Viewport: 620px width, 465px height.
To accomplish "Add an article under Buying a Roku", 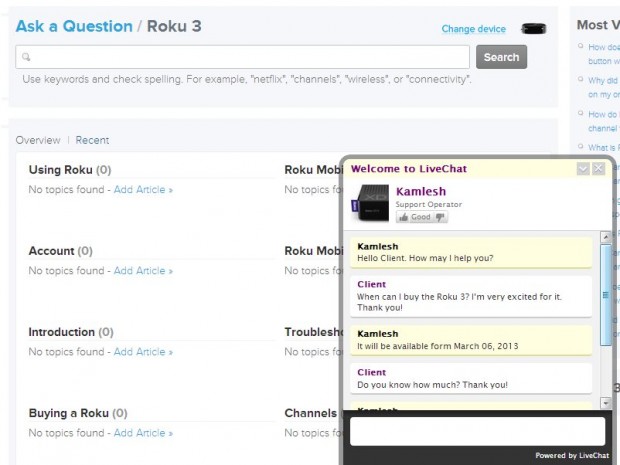I will click(x=143, y=433).
